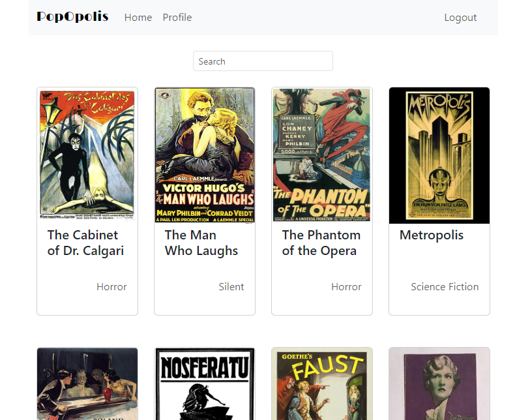Click the PopOpolis logo
530x420 pixels.
tap(72, 16)
